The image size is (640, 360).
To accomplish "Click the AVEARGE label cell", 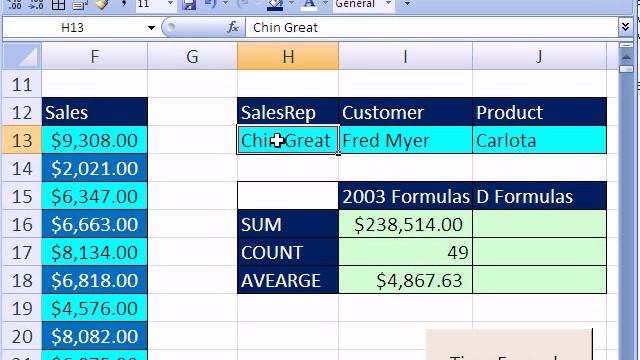I will tap(288, 280).
